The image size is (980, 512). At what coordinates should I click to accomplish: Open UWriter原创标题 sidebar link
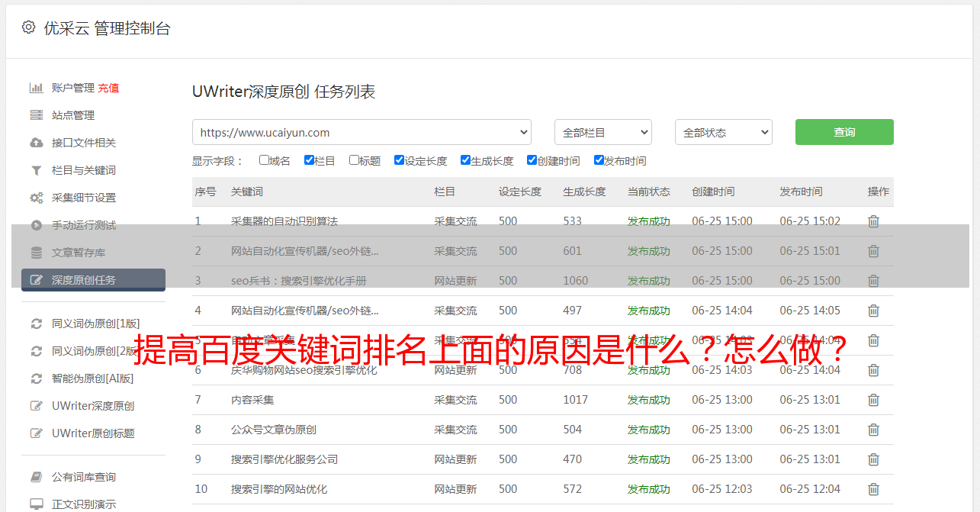point(93,433)
